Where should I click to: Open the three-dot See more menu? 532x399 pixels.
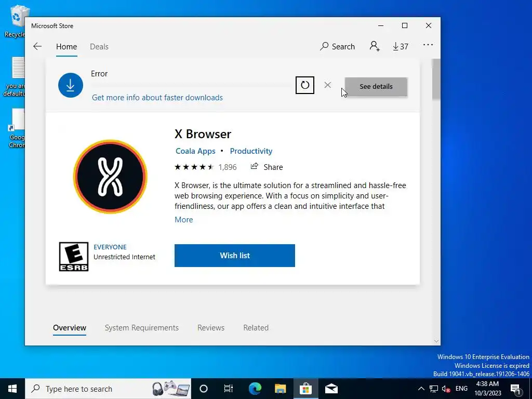pyautogui.click(x=428, y=45)
